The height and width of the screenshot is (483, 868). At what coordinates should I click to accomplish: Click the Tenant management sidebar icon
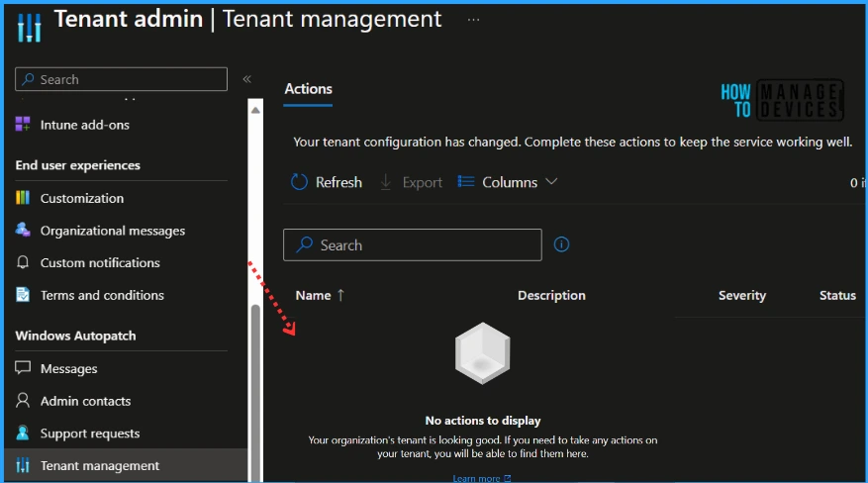[23, 465]
